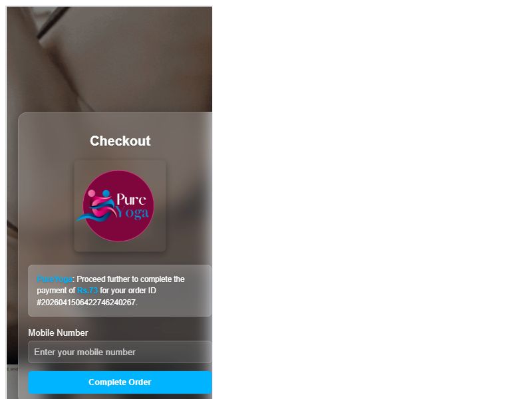Click the empty white area beside the page
This screenshot has width=532, height=399.
coord(372,199)
